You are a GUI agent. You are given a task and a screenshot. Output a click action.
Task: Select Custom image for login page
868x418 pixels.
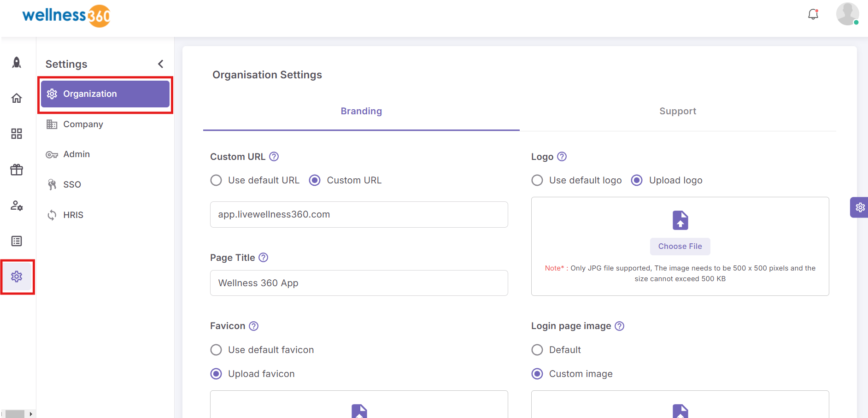(x=537, y=374)
